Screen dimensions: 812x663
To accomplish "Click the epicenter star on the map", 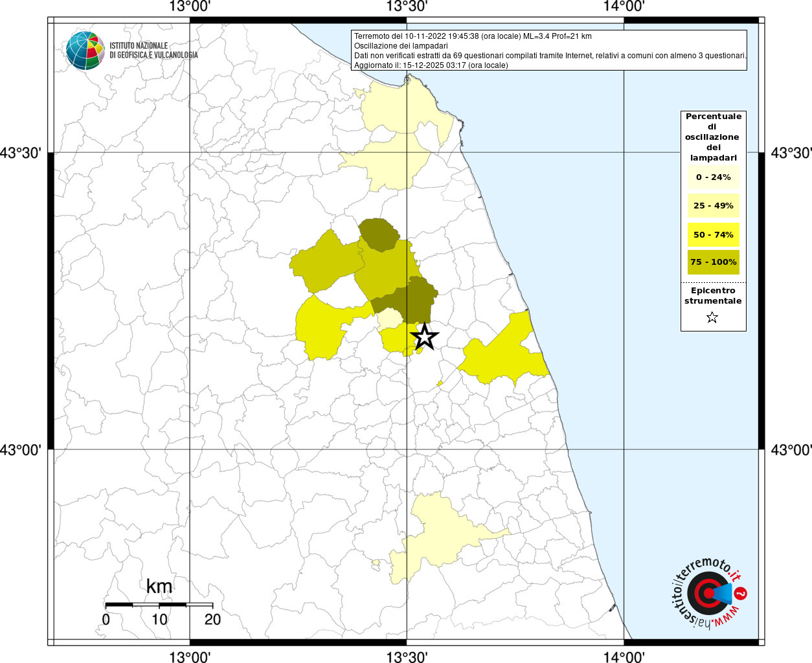I will pos(425,337).
